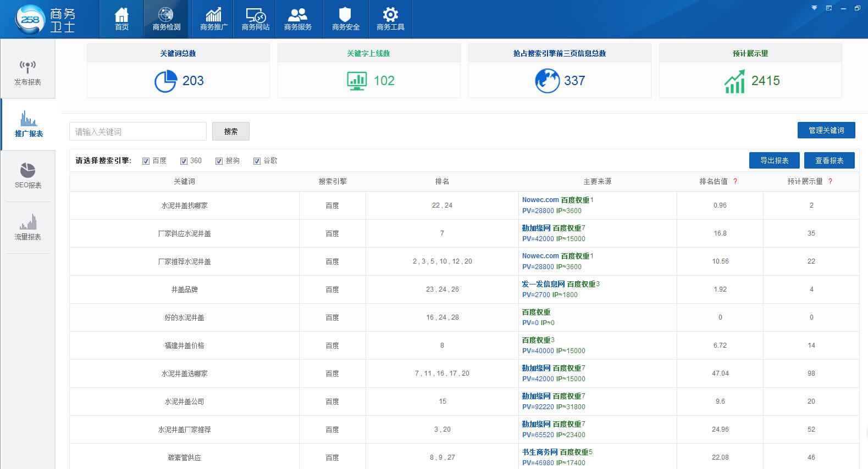868x469 pixels.
Task: Select keyword 福建井盖价格
Action: (x=184, y=345)
